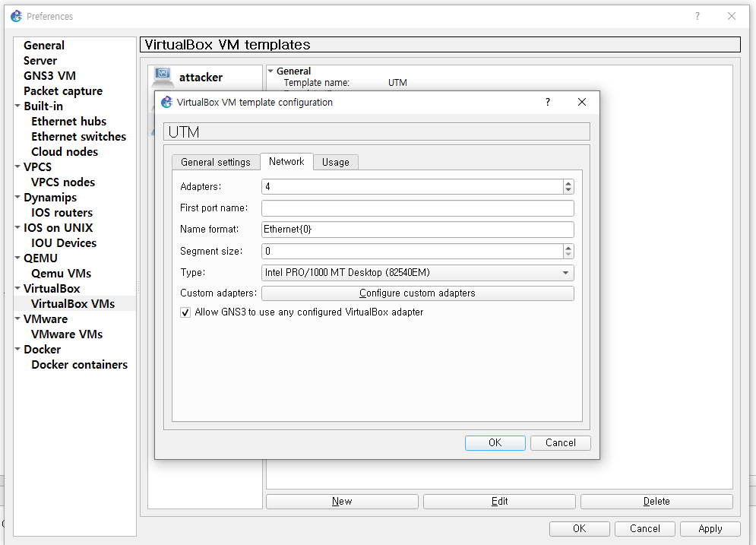Select VirtualBox VMs in the tree
The image size is (756, 545).
click(73, 304)
